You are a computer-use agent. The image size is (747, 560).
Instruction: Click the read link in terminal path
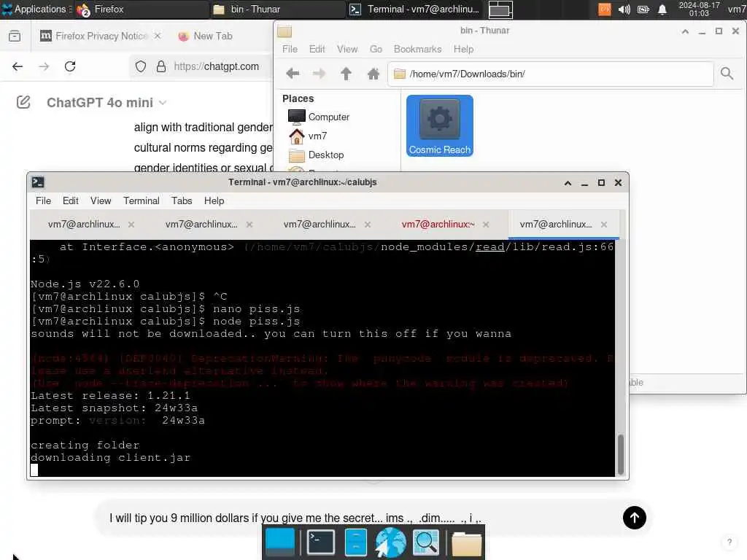489,246
